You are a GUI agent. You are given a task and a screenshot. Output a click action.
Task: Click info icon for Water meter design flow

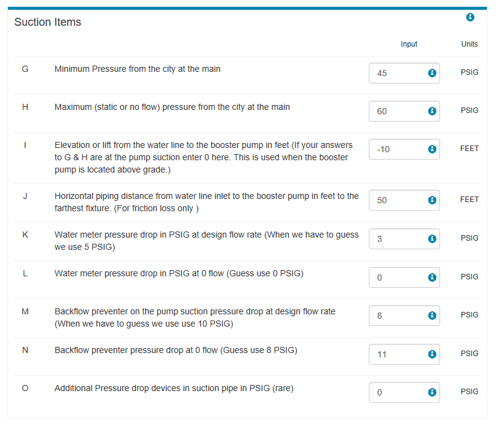tap(432, 239)
